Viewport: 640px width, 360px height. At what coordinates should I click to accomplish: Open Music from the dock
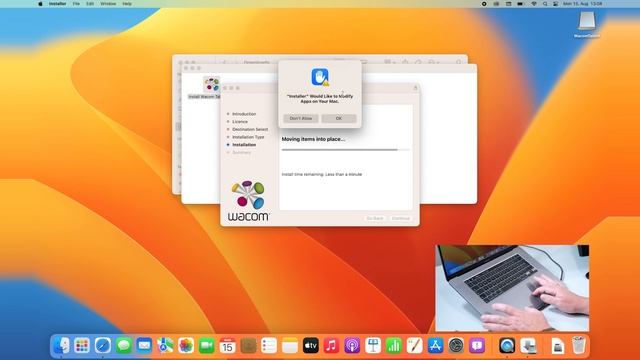331,346
